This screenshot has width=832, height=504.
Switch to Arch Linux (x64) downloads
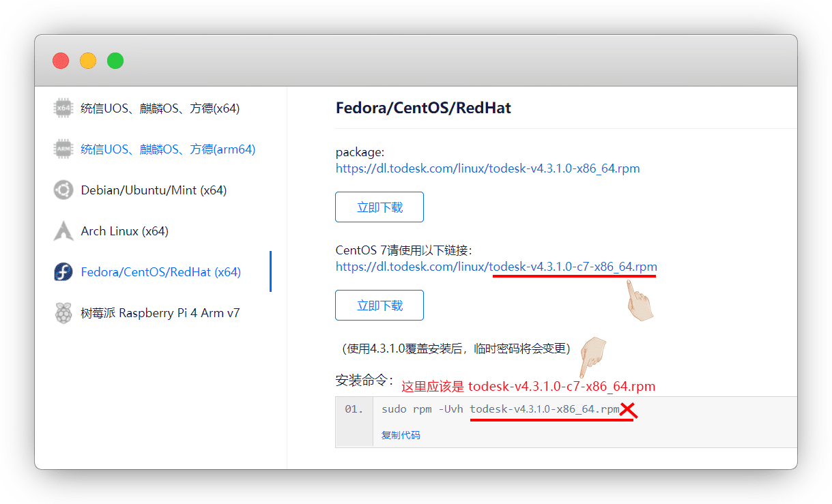[x=124, y=231]
